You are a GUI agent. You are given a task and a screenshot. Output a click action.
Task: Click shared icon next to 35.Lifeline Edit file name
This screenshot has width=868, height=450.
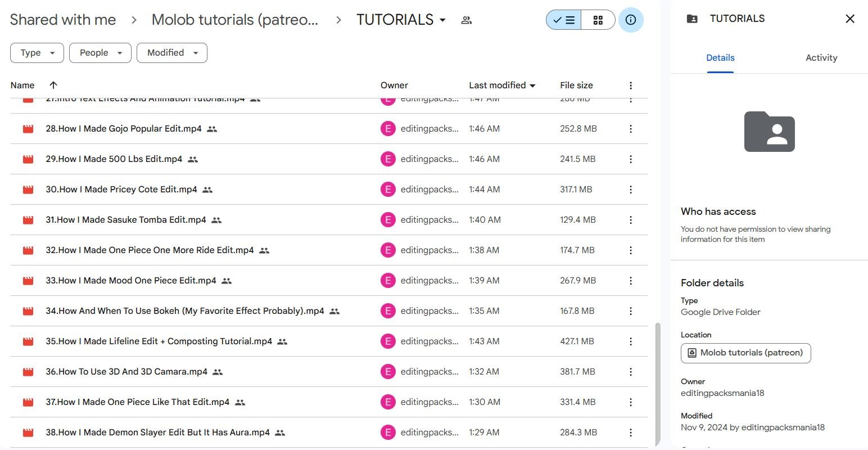pos(282,341)
